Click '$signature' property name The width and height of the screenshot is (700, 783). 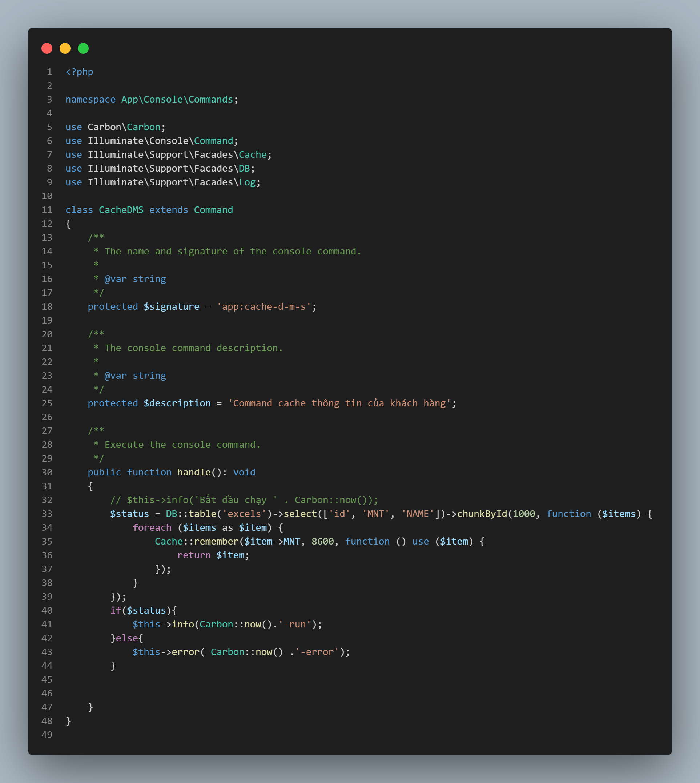tap(172, 307)
